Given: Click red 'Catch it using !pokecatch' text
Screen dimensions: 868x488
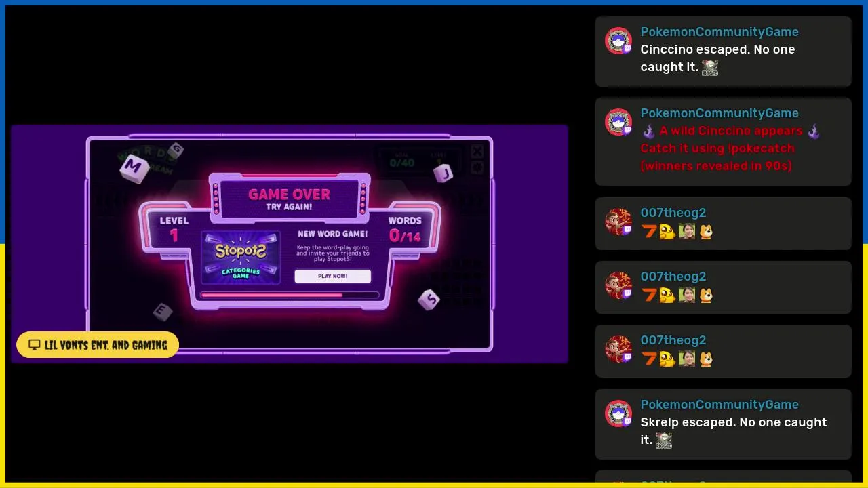Looking at the screenshot, I should click(717, 148).
